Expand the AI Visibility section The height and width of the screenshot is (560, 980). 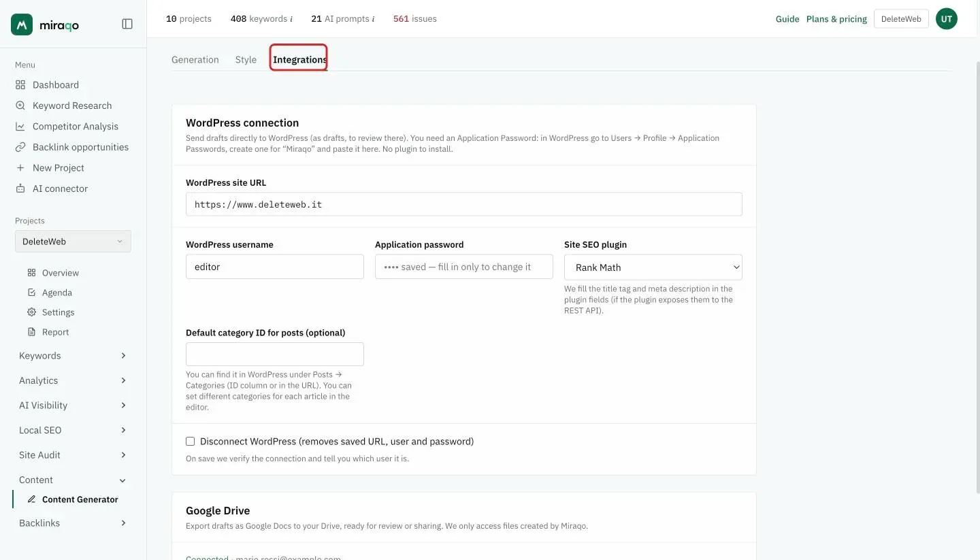tap(73, 406)
